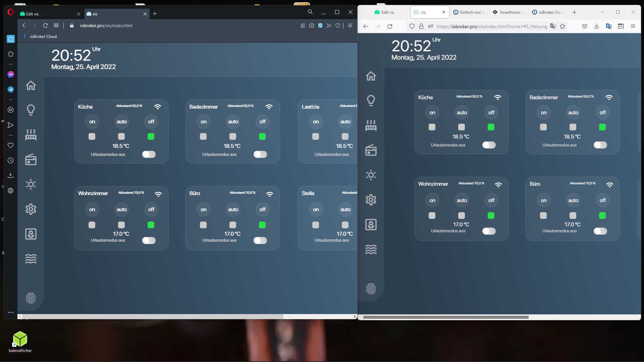This screenshot has height=362, width=644.
Task: Click Opera horizontal scrollbar thumb
Action: click(153, 316)
